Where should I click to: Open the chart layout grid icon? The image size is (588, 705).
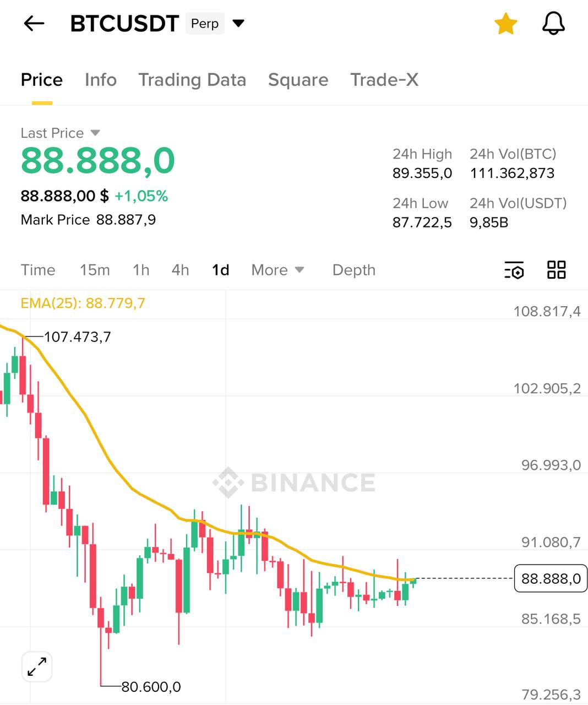(556, 270)
